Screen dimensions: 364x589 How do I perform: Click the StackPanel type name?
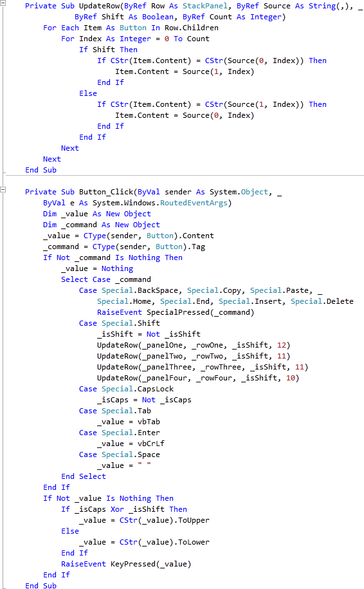[205, 6]
